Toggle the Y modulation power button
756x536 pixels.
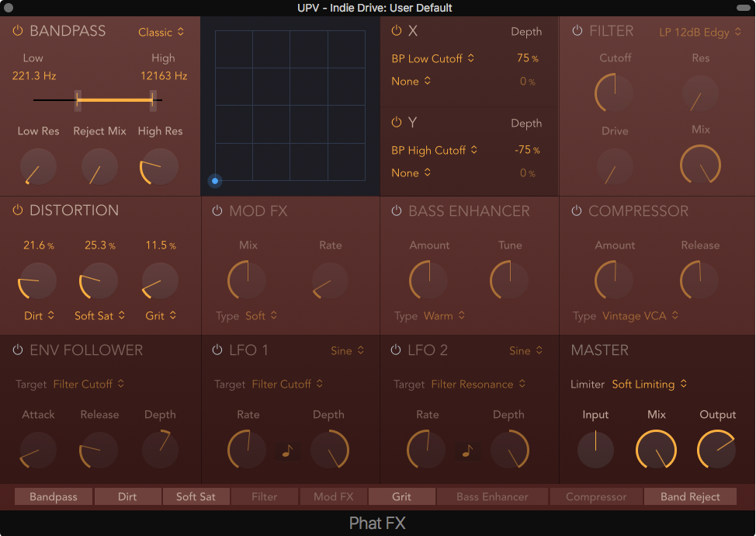(x=397, y=122)
